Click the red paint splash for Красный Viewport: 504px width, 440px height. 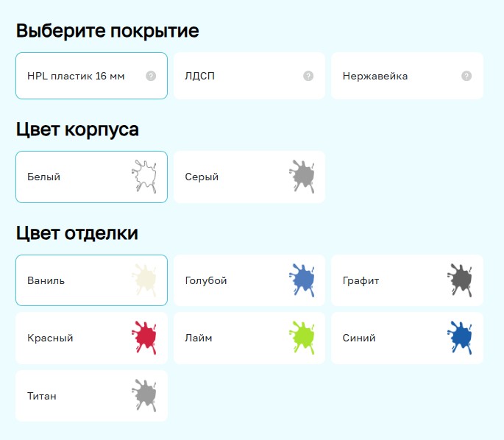click(x=144, y=338)
